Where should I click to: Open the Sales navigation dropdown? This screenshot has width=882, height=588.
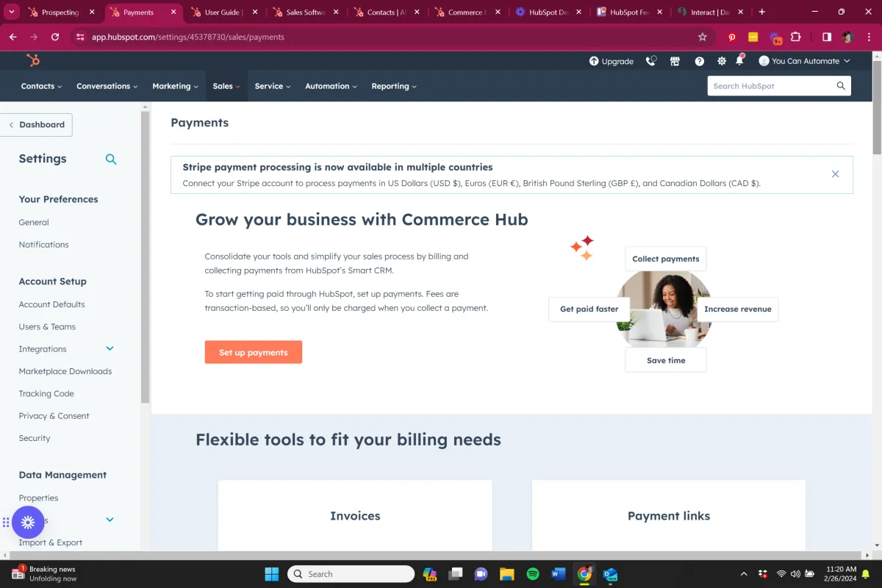click(x=226, y=86)
